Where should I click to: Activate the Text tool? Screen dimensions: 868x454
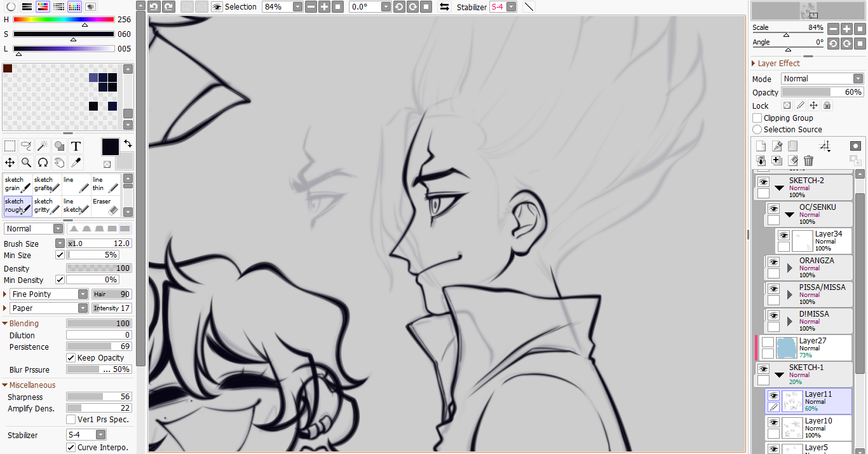(x=76, y=146)
